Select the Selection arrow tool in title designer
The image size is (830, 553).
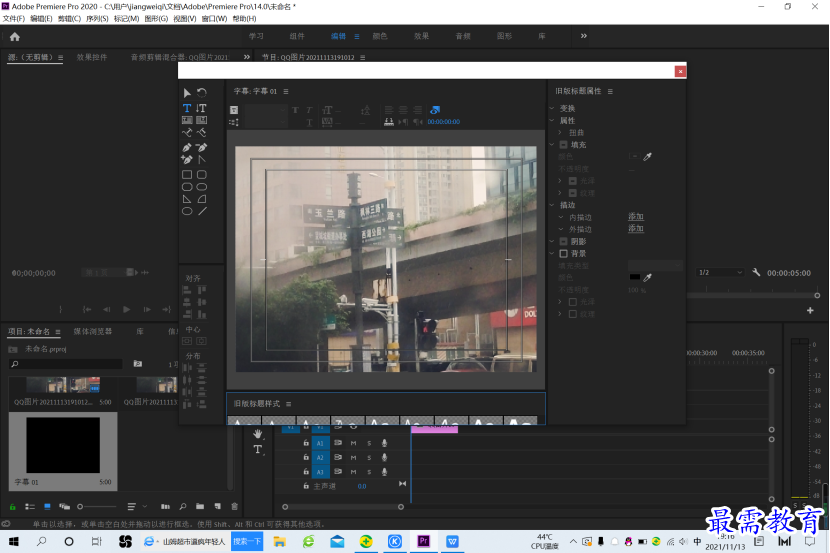pos(187,93)
